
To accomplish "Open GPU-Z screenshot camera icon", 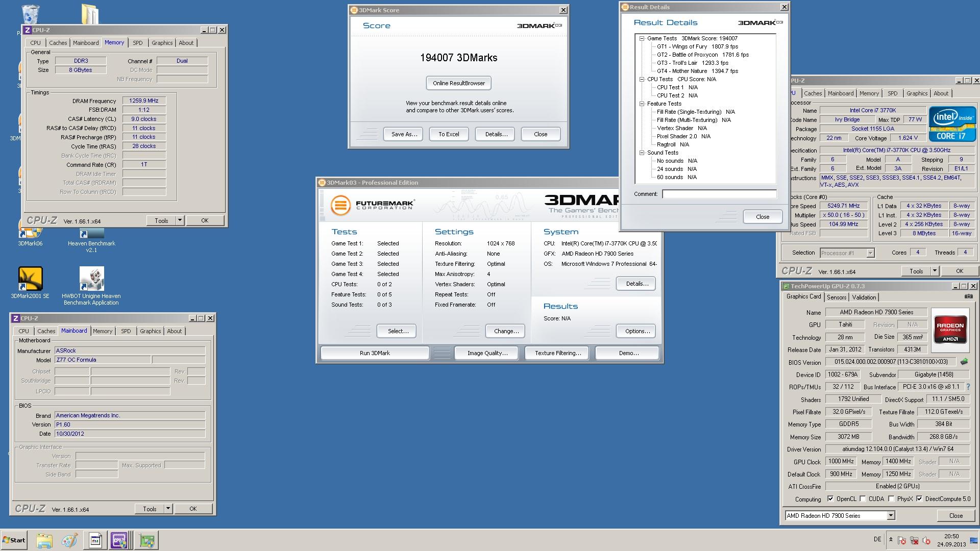I will coord(968,296).
